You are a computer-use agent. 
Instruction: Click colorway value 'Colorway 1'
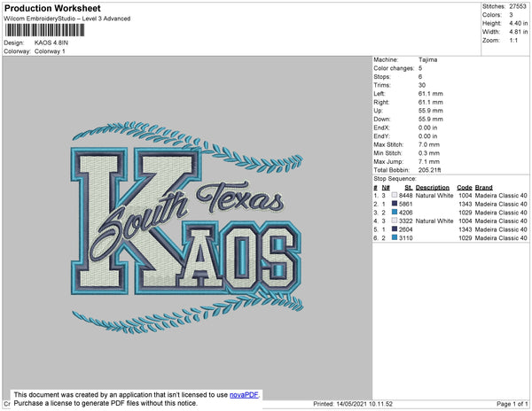(x=50, y=51)
